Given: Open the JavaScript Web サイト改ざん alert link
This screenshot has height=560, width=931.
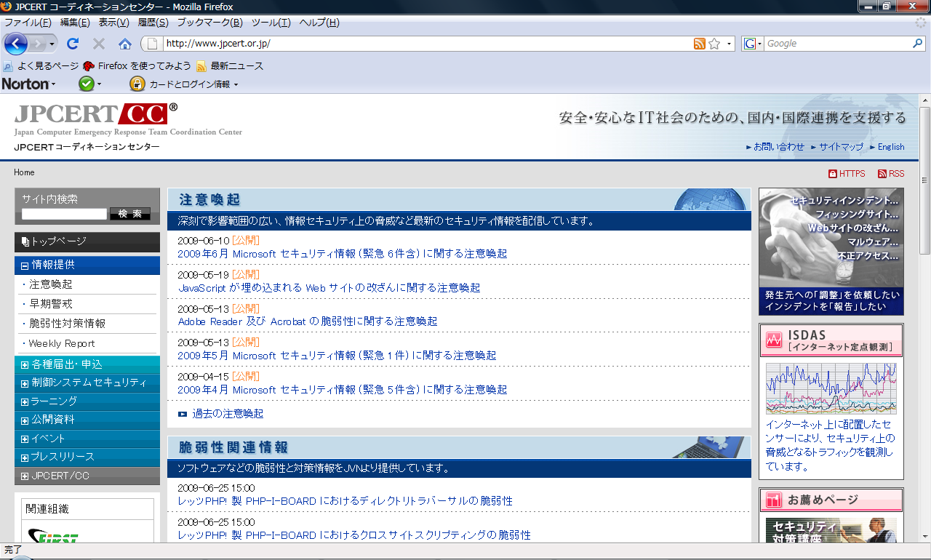Looking at the screenshot, I should 329,288.
